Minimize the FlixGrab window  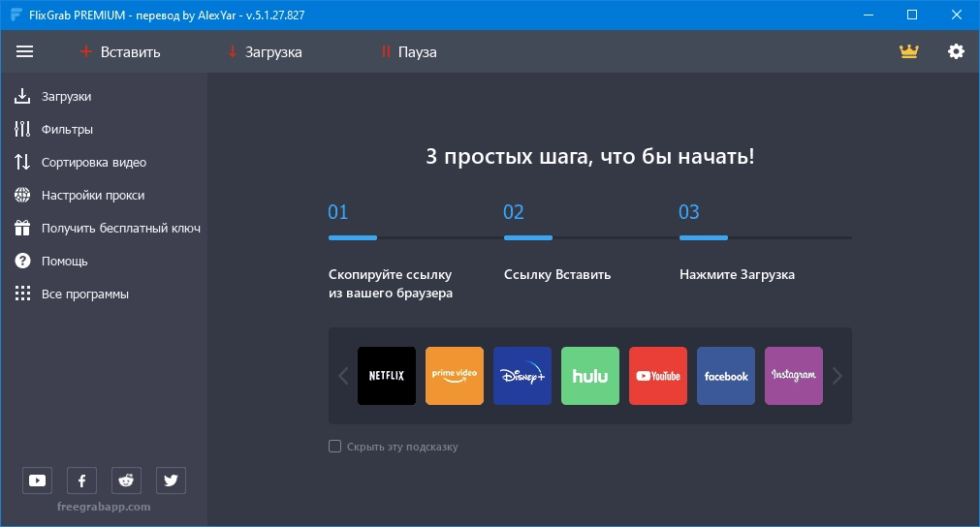point(869,15)
